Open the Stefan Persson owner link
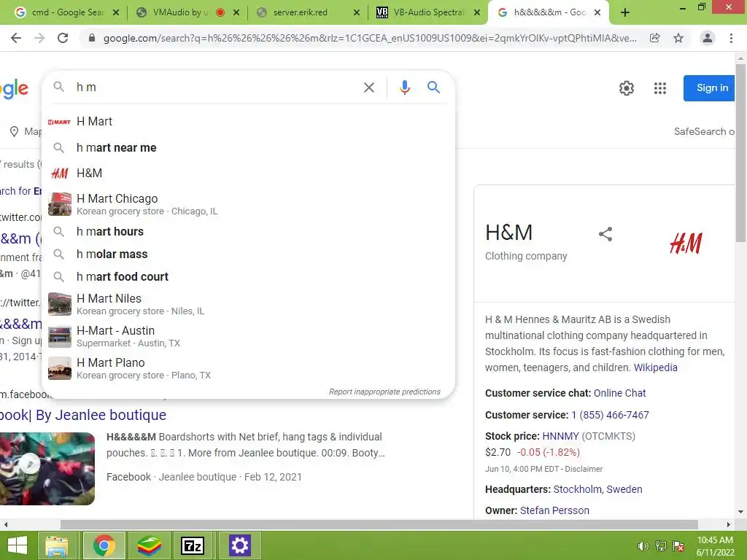This screenshot has height=560, width=747. point(554,510)
